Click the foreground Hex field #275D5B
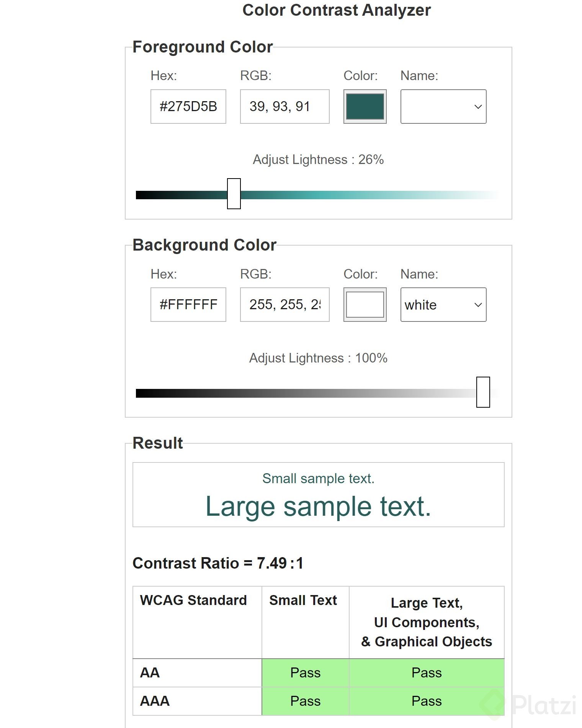582x728 pixels. click(x=188, y=107)
